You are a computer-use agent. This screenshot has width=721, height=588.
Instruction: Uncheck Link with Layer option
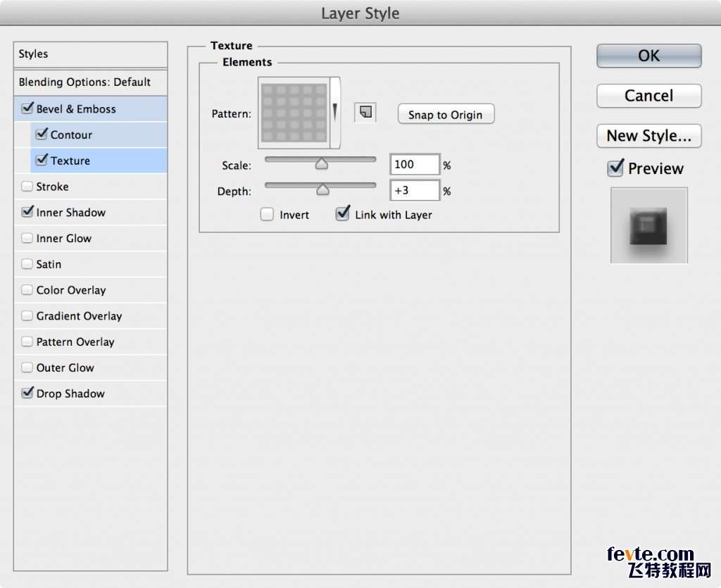coord(343,214)
